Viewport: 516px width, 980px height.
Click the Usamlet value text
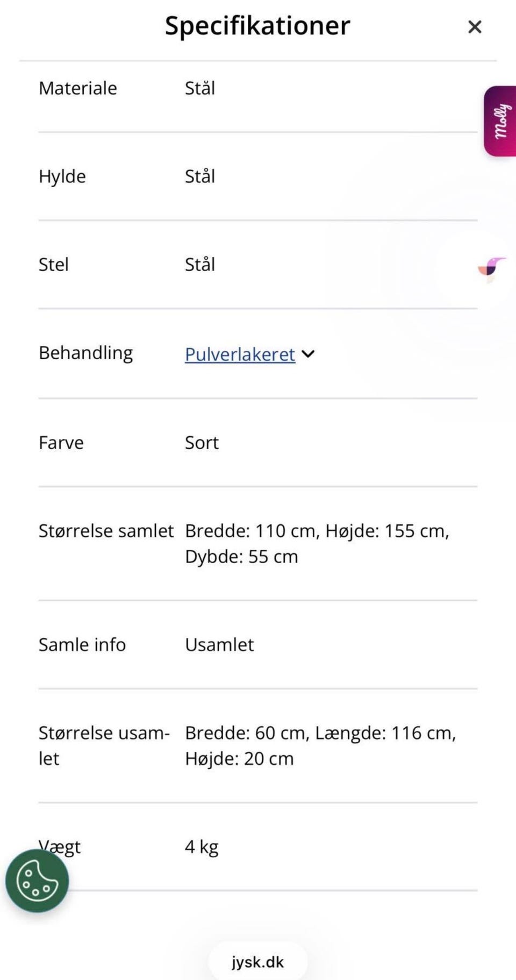(x=219, y=644)
